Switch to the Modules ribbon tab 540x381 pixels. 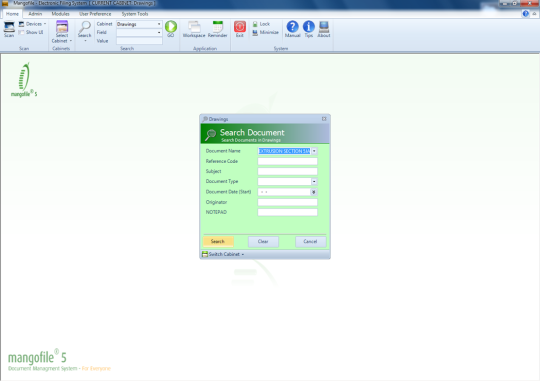point(60,14)
